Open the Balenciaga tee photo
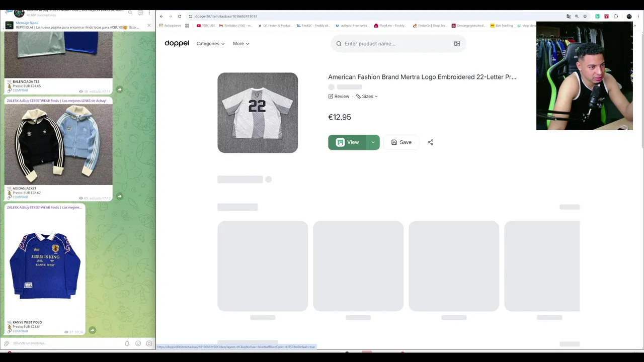 58,55
